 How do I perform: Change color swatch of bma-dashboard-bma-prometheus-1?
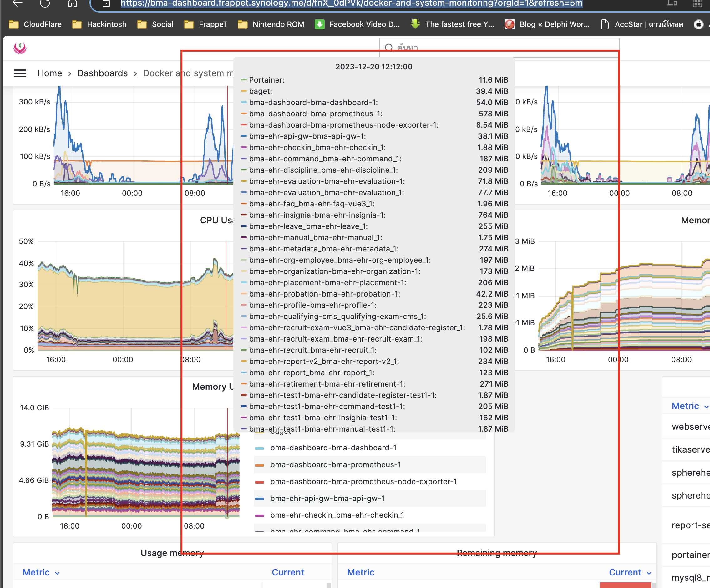point(259,465)
